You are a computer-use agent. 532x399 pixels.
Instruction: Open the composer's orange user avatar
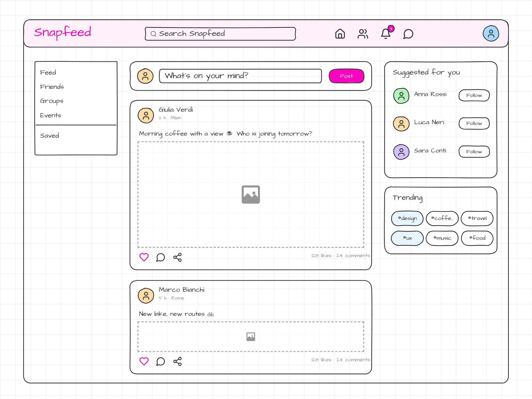coord(145,76)
